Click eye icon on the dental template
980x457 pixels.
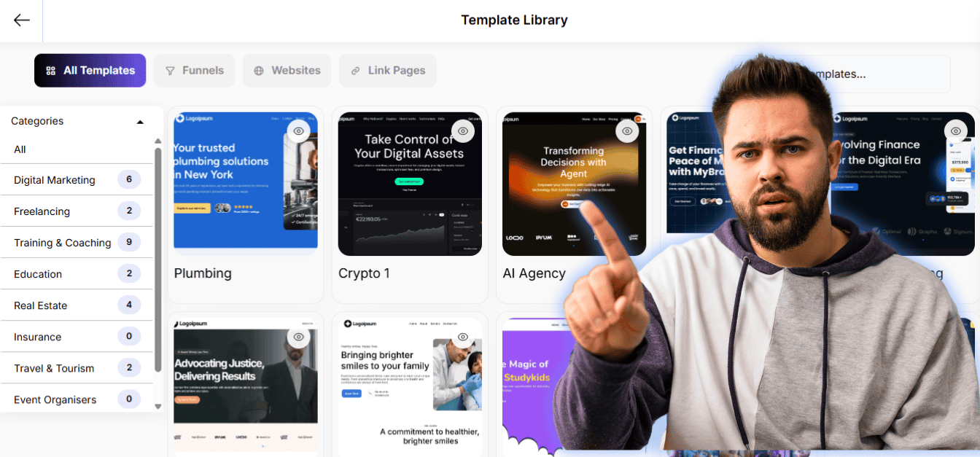click(463, 337)
